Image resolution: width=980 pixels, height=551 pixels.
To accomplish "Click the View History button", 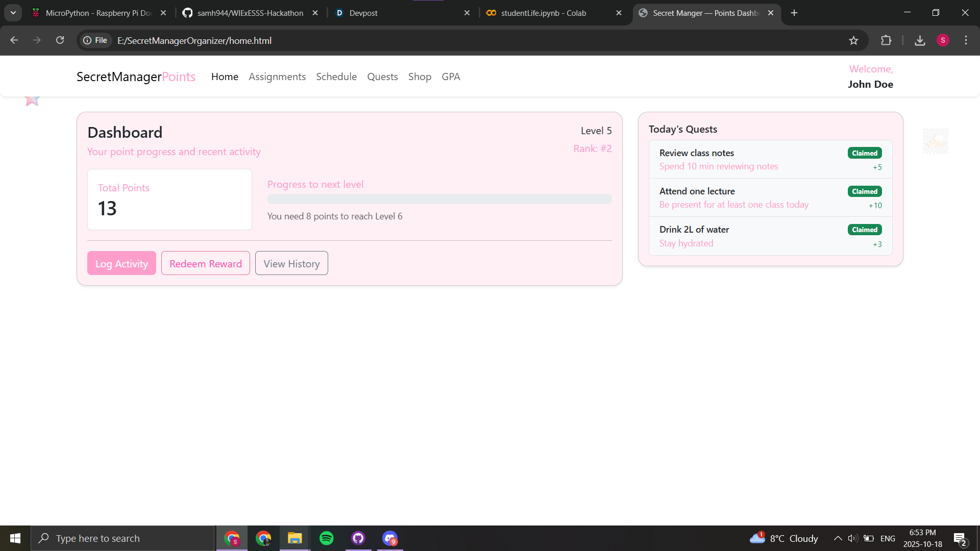I will (291, 263).
